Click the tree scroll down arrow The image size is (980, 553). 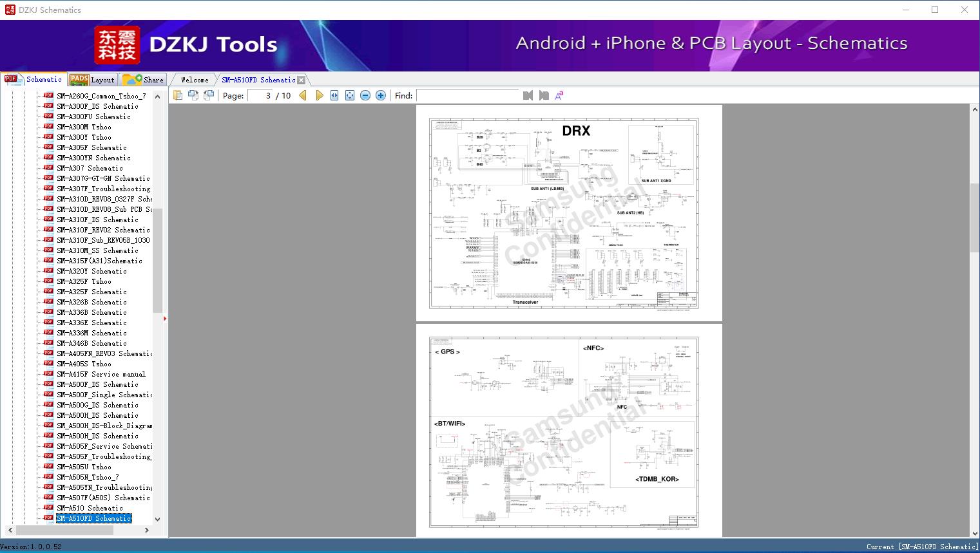click(x=158, y=519)
